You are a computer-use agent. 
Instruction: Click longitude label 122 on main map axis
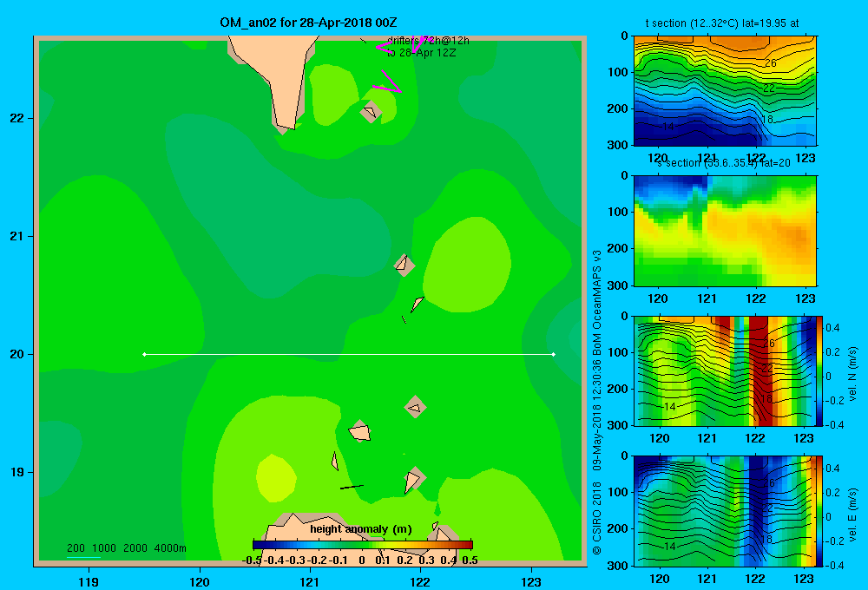[420, 581]
